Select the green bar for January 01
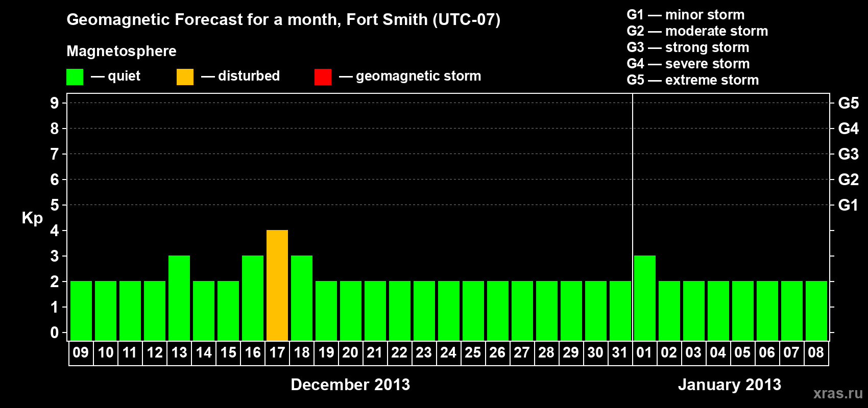The image size is (868, 408). [x=645, y=298]
